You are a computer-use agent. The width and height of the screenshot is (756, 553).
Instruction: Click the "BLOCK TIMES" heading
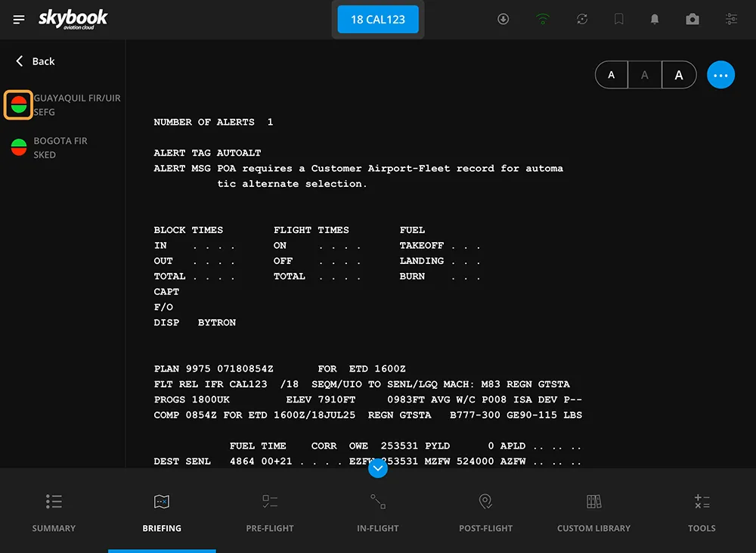(188, 230)
